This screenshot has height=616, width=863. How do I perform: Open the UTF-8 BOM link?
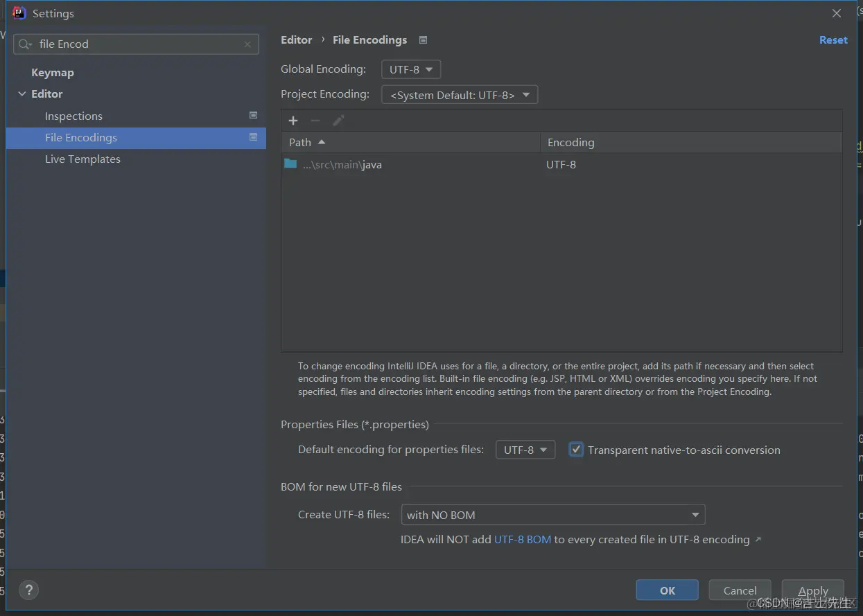(523, 540)
